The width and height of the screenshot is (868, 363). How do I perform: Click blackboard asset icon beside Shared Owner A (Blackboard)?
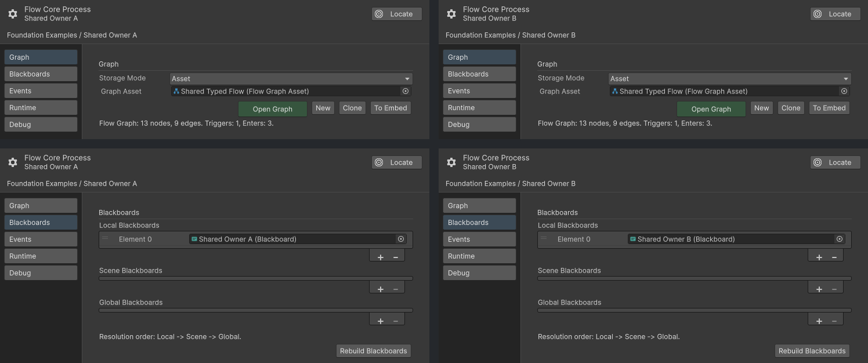coord(194,239)
